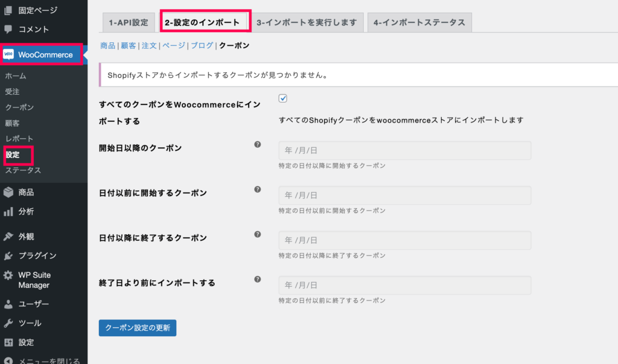Click the すべてのShopifyクーポン description text
The image size is (618, 364).
(401, 120)
